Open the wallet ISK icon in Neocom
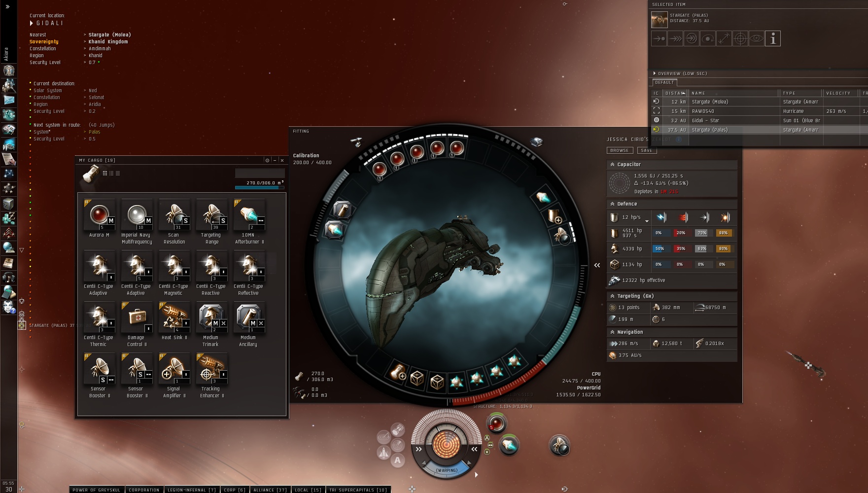Image resolution: width=868 pixels, height=493 pixels. 9,218
